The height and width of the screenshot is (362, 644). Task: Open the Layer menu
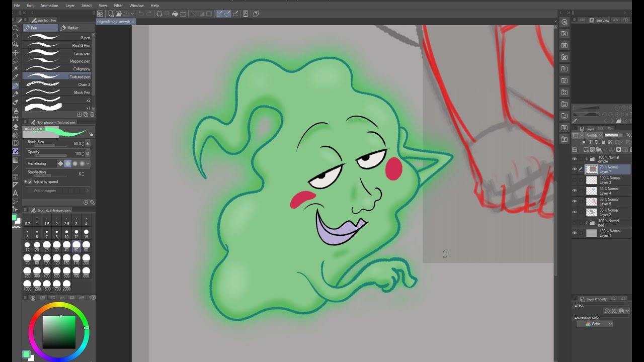(70, 6)
